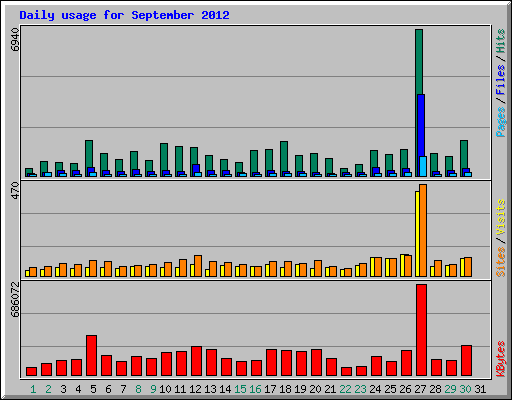Click the x-axis day label 12
Image resolution: width=512 pixels, height=400 pixels.
(195, 389)
